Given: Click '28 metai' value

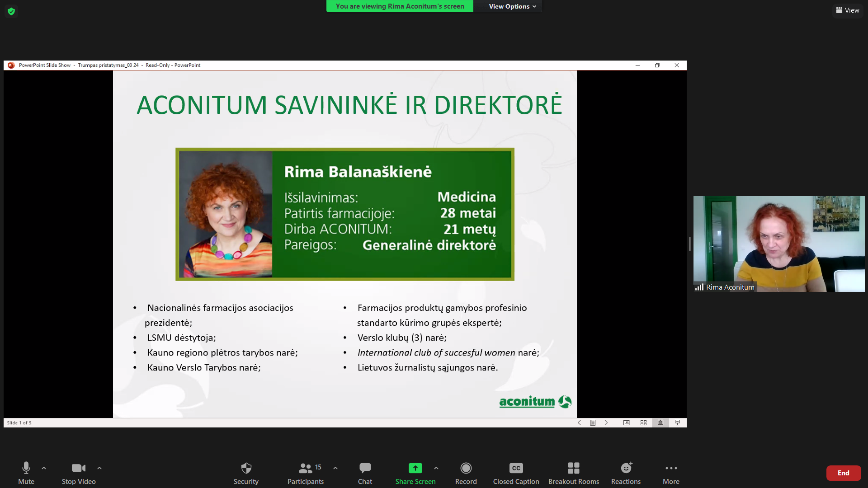Looking at the screenshot, I should pos(468,213).
